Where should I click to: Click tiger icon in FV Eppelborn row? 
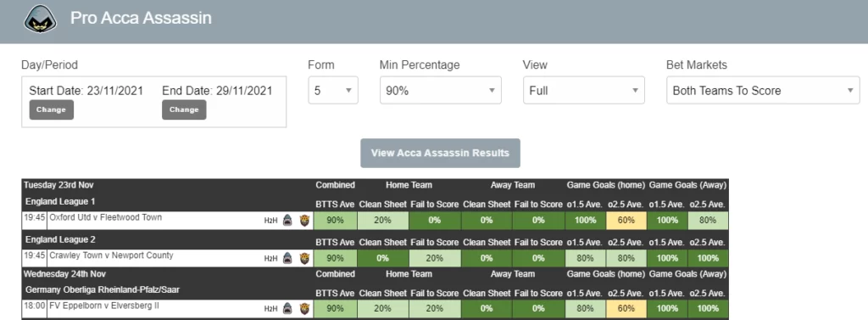coord(304,308)
